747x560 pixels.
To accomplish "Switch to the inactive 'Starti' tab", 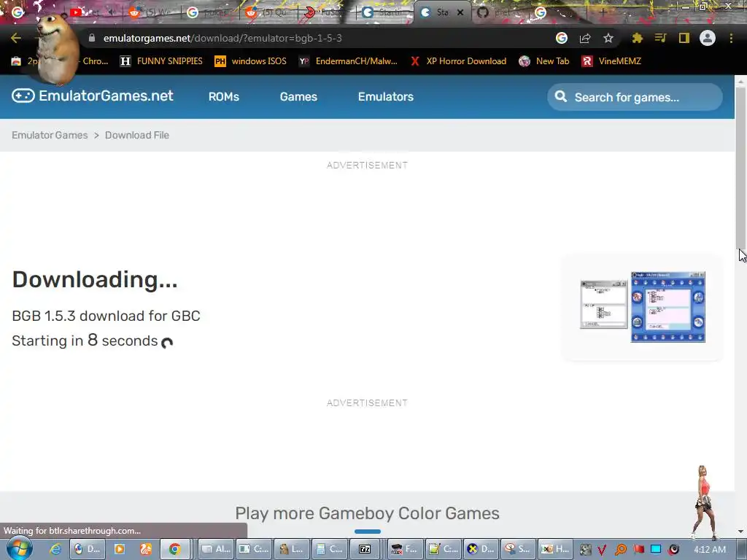I will coord(386,12).
